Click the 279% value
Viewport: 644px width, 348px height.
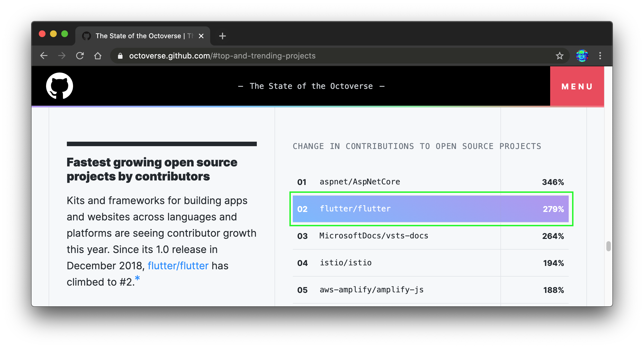(x=553, y=209)
